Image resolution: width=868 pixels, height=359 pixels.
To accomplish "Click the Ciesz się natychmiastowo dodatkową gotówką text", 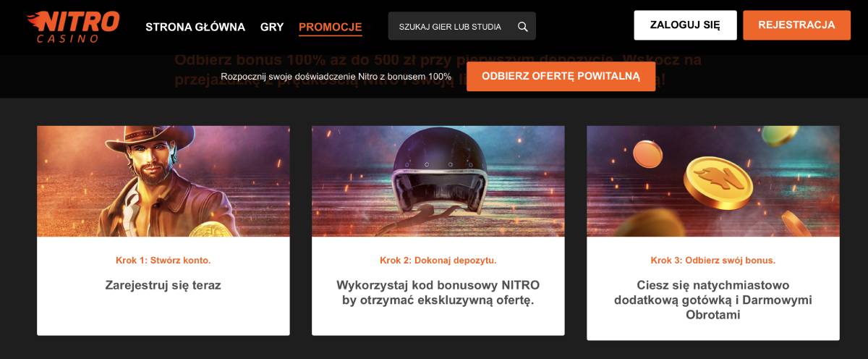I will (x=713, y=292).
